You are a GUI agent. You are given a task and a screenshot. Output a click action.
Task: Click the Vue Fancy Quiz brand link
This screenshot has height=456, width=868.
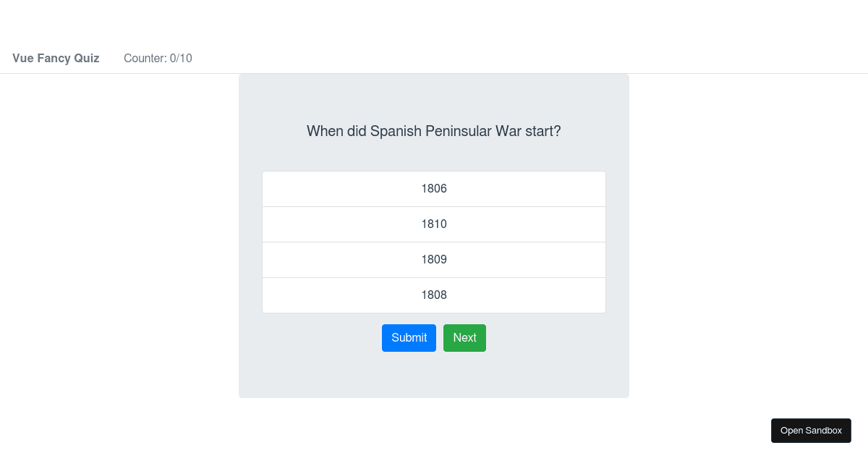tap(56, 58)
